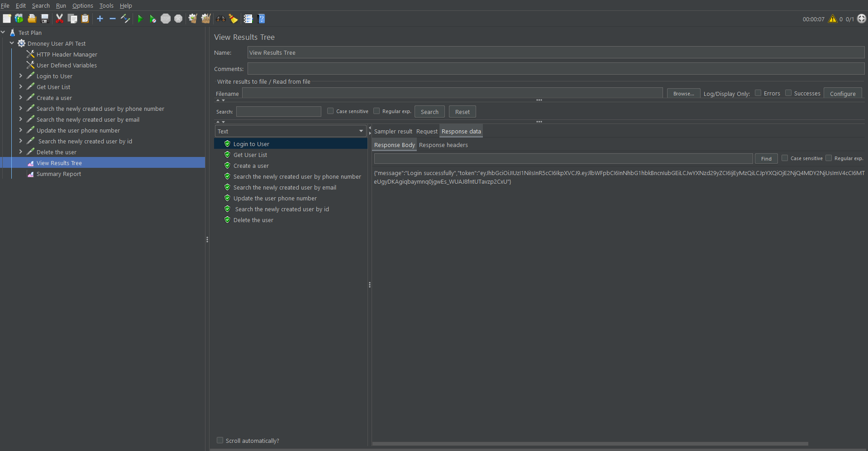The image size is (868, 451).
Task: Expand Search the newly created user by email node
Action: coord(21,119)
